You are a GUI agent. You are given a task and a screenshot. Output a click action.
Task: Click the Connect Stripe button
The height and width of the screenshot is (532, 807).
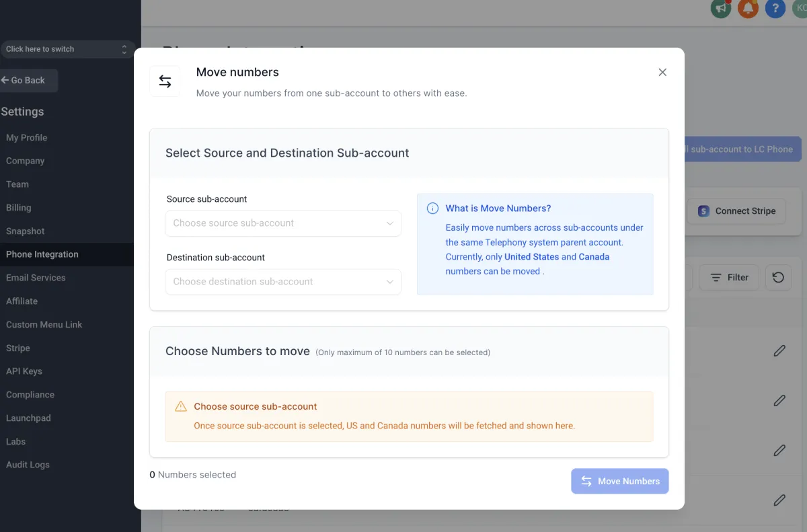tap(736, 211)
